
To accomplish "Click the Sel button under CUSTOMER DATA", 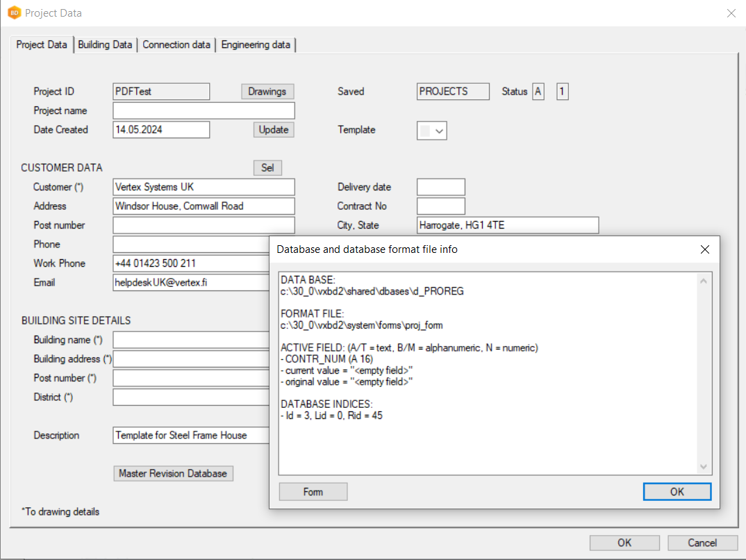I will point(267,167).
